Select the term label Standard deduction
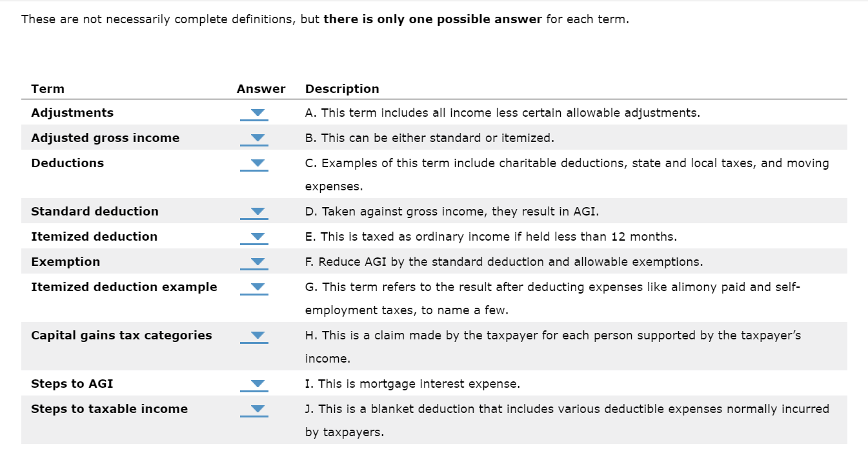The width and height of the screenshot is (868, 451). tap(94, 211)
